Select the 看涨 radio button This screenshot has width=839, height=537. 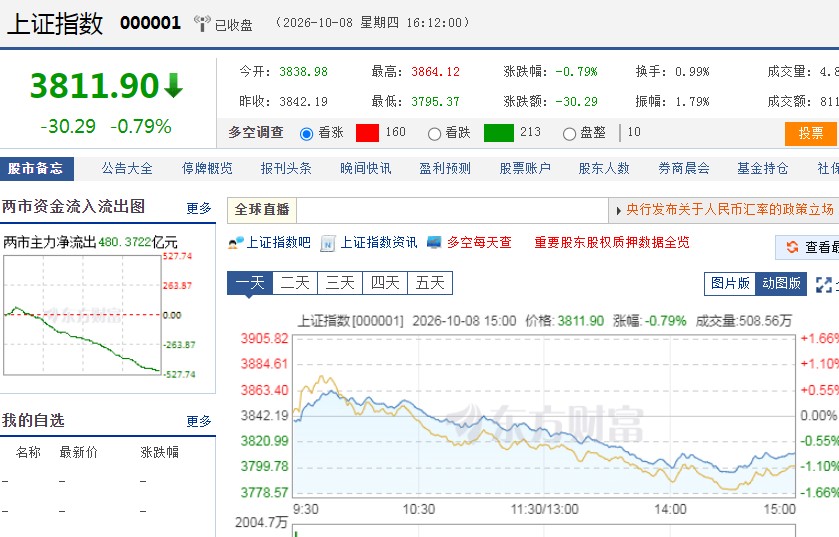(x=306, y=134)
